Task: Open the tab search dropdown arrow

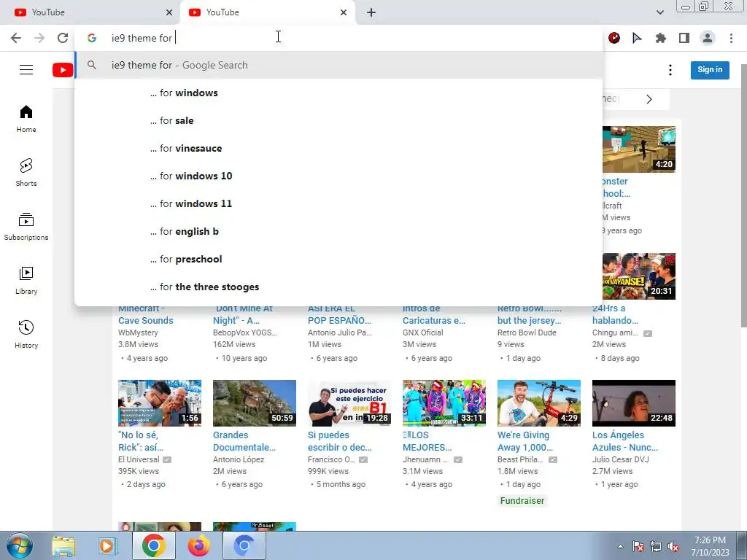Action: point(659,12)
